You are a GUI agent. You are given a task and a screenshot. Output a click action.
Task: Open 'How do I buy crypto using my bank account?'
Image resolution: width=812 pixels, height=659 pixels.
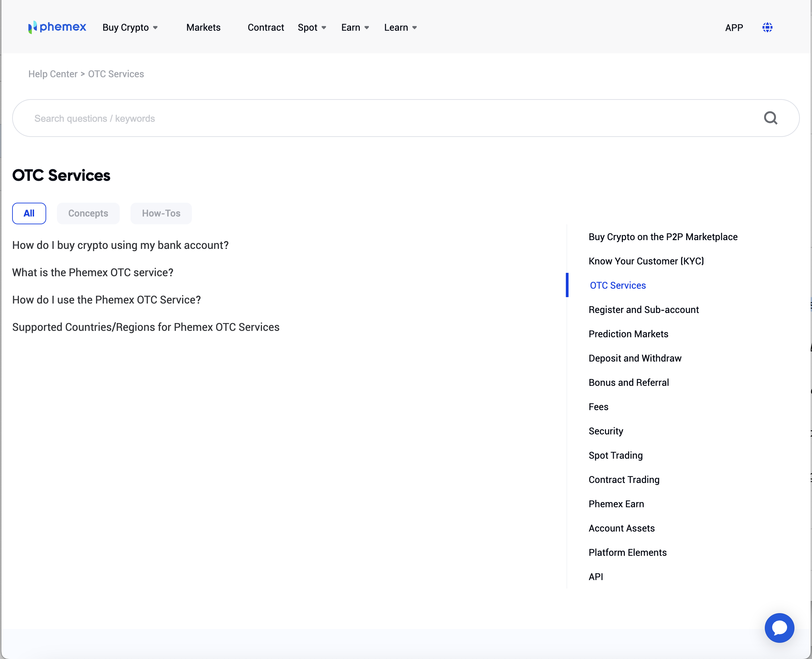pos(120,245)
